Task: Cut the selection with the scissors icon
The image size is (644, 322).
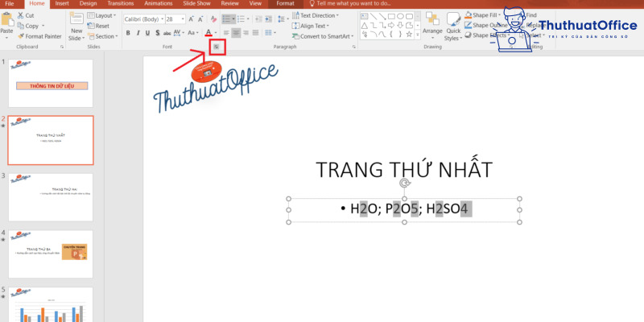Action: [x=21, y=15]
